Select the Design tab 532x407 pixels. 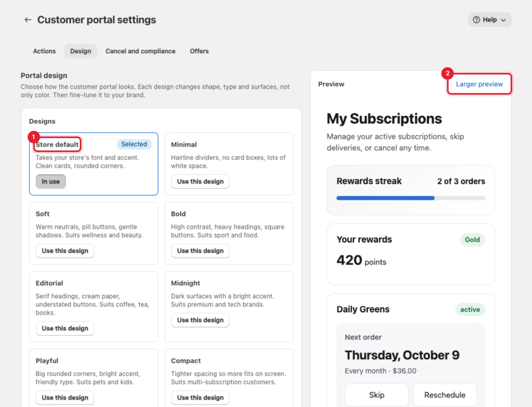point(81,51)
